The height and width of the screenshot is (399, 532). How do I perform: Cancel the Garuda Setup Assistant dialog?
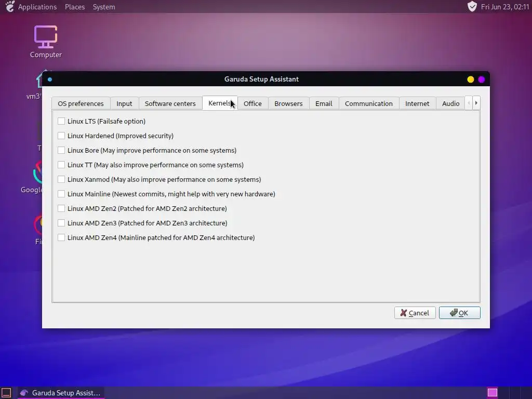coord(415,313)
